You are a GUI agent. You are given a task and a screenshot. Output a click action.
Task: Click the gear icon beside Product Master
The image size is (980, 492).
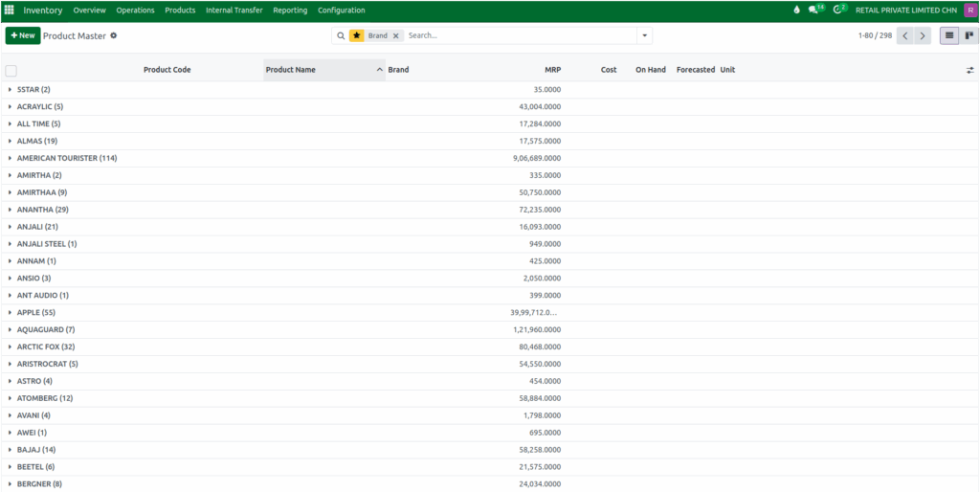pyautogui.click(x=114, y=35)
